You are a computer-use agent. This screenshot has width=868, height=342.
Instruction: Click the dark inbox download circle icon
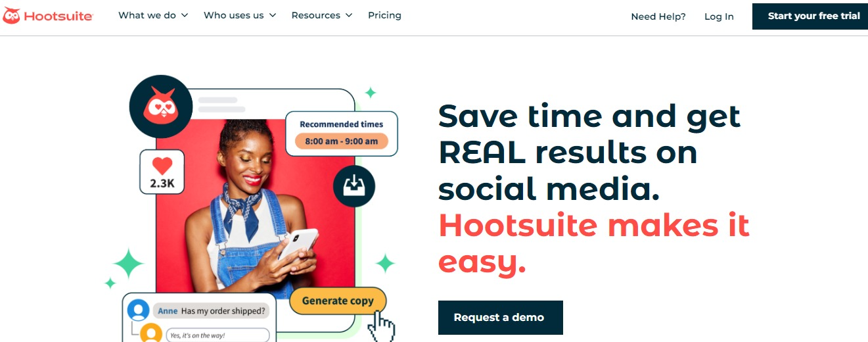coord(354,186)
